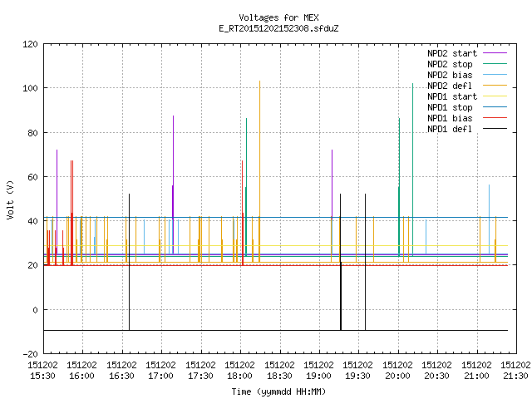Screen dimensions: 532x399
Task: Click the NPD1 bias legend label
Action: point(450,118)
